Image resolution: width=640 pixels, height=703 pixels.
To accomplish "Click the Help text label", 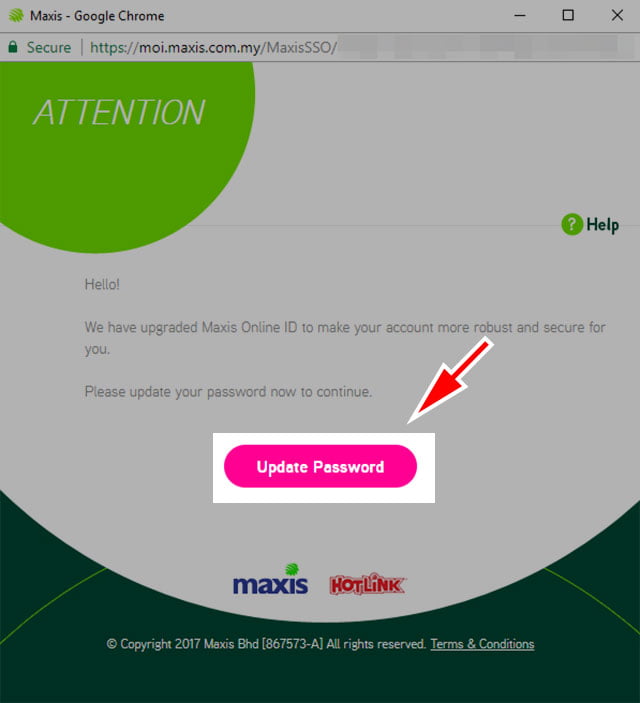I will [603, 225].
